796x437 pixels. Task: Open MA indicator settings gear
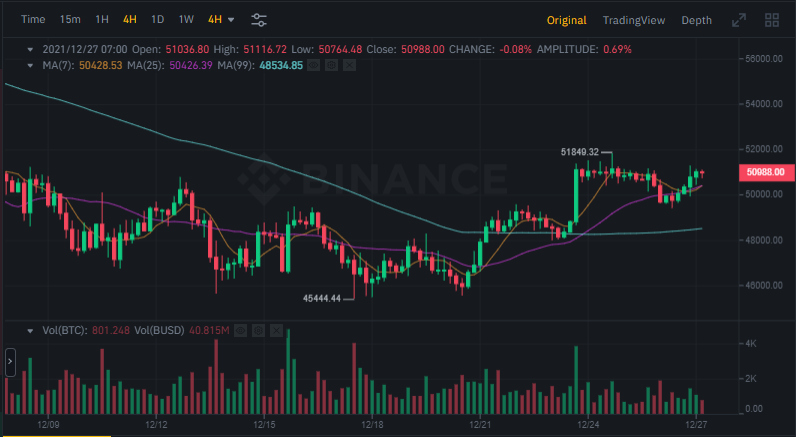pyautogui.click(x=331, y=65)
